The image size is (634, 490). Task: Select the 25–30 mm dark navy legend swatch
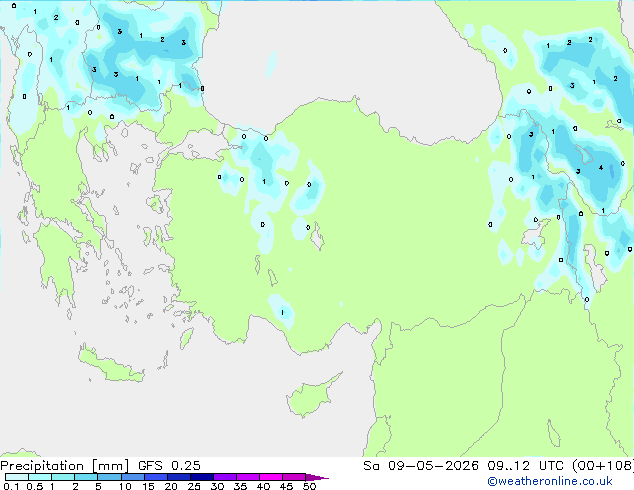coord(202,477)
